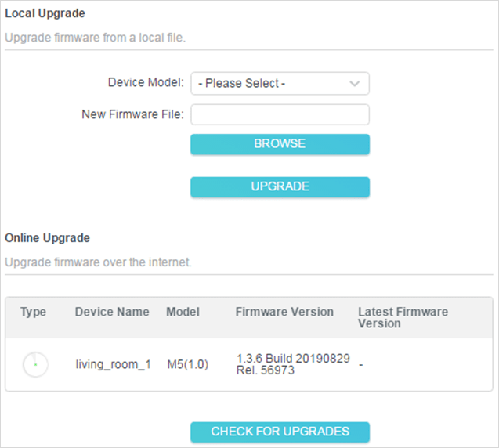
Task: Click the Latest Firmware Version column header
Action: (403, 317)
